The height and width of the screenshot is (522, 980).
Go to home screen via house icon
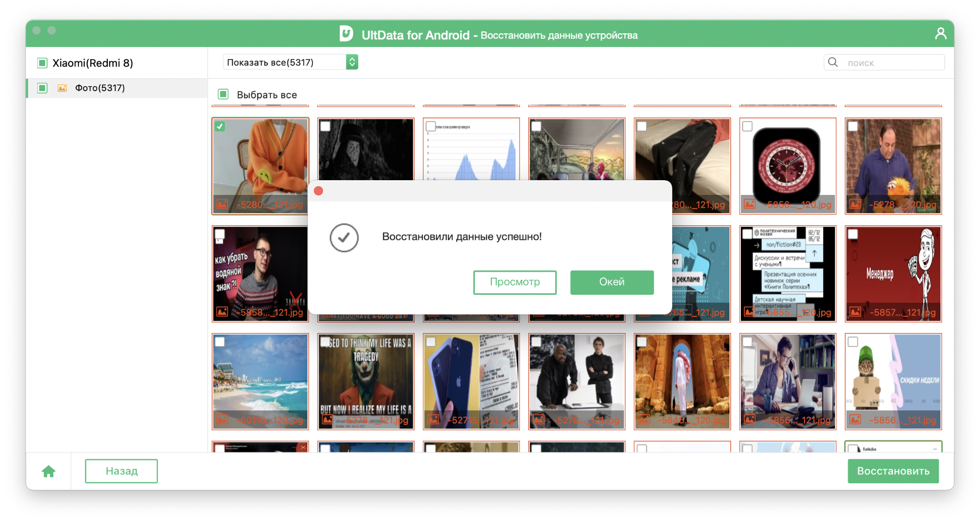tap(49, 472)
